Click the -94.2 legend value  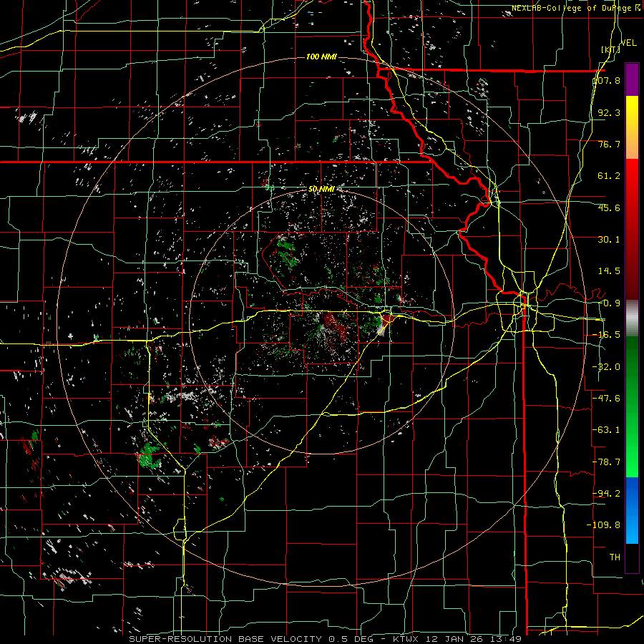click(606, 494)
